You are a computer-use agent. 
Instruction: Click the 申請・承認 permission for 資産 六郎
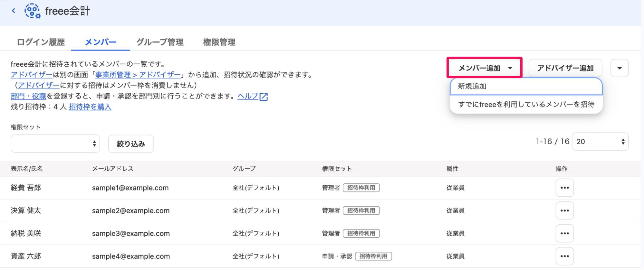[x=337, y=256]
